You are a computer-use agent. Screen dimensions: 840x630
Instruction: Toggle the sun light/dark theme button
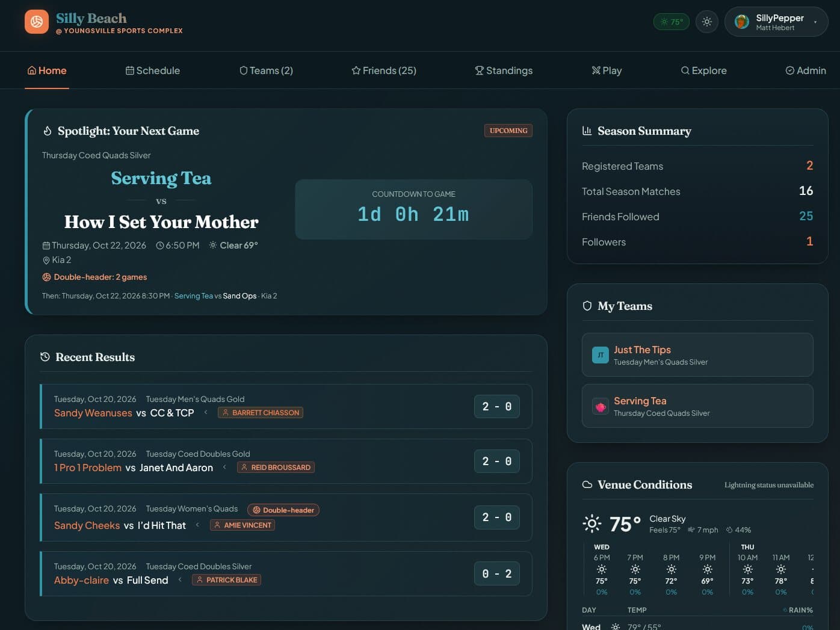click(707, 22)
